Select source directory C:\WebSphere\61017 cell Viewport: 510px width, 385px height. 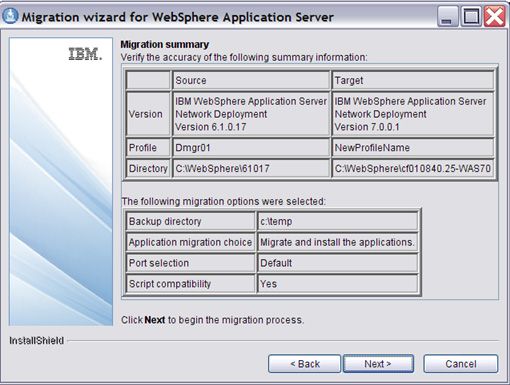[x=251, y=168]
